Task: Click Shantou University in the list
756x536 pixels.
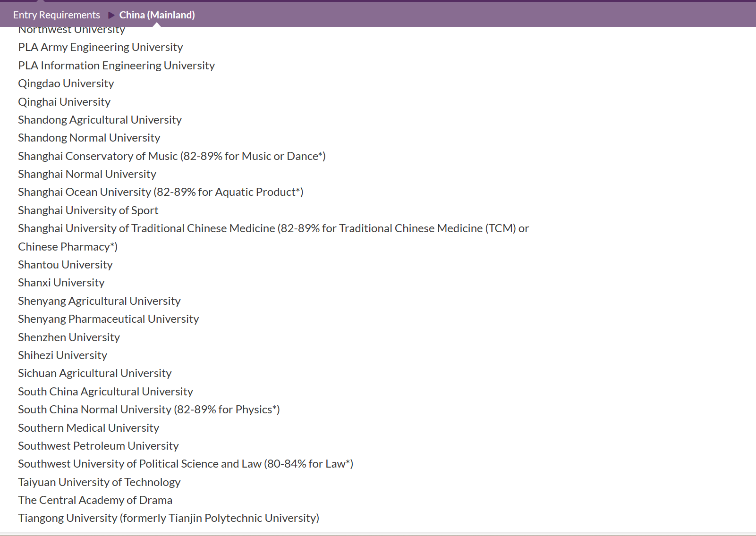Action: pyautogui.click(x=65, y=265)
